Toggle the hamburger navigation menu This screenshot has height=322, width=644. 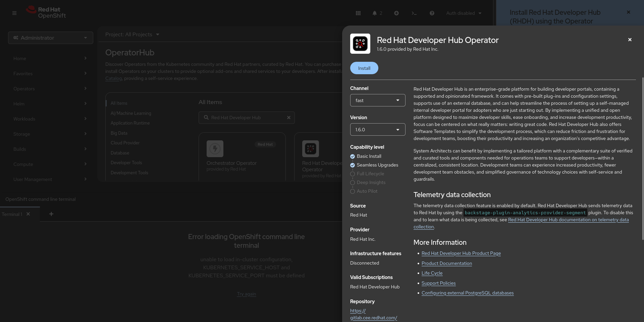(14, 13)
